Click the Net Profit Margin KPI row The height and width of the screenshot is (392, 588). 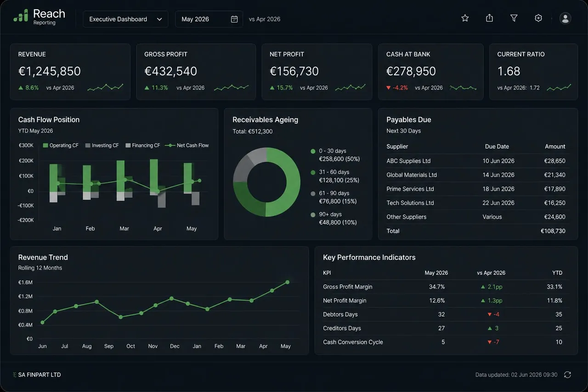(x=446, y=301)
